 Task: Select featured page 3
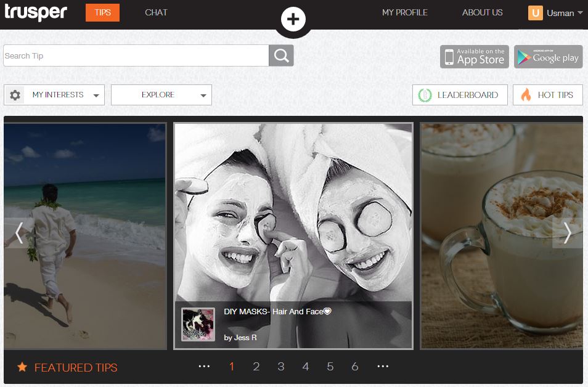(281, 367)
